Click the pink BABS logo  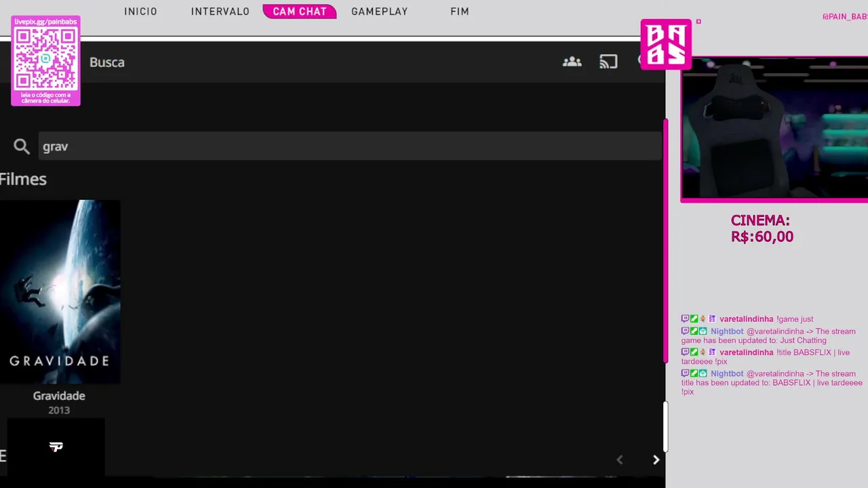tap(666, 44)
